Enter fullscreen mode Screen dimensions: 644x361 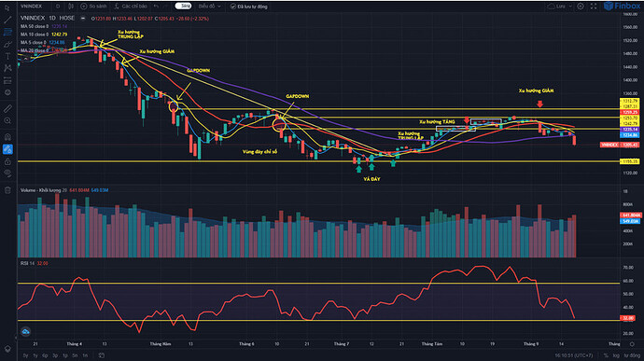click(x=594, y=7)
